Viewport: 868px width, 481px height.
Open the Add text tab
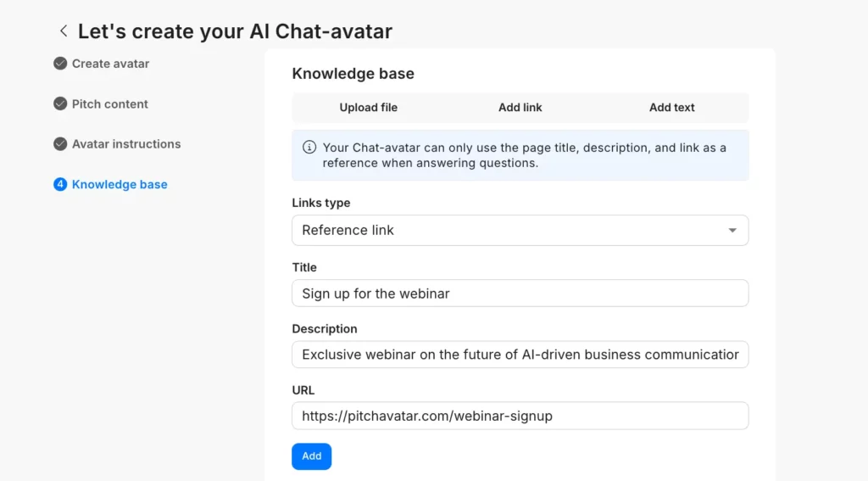pyautogui.click(x=671, y=108)
